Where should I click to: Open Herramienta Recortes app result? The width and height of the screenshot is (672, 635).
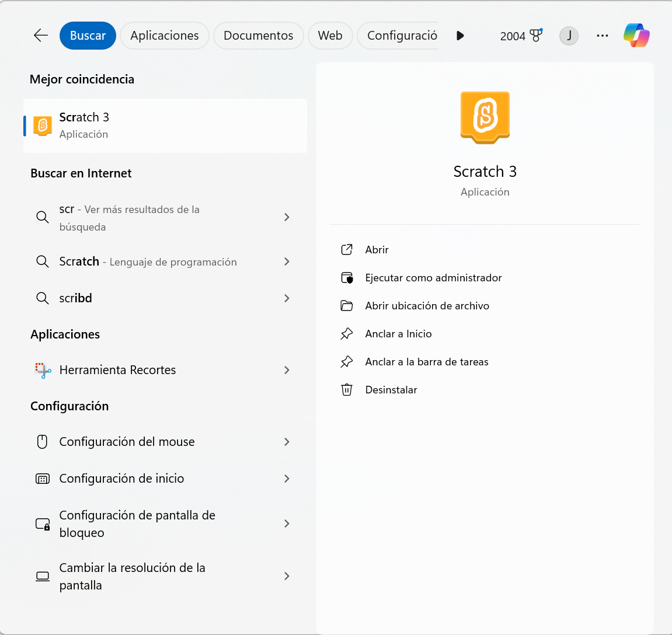(165, 370)
